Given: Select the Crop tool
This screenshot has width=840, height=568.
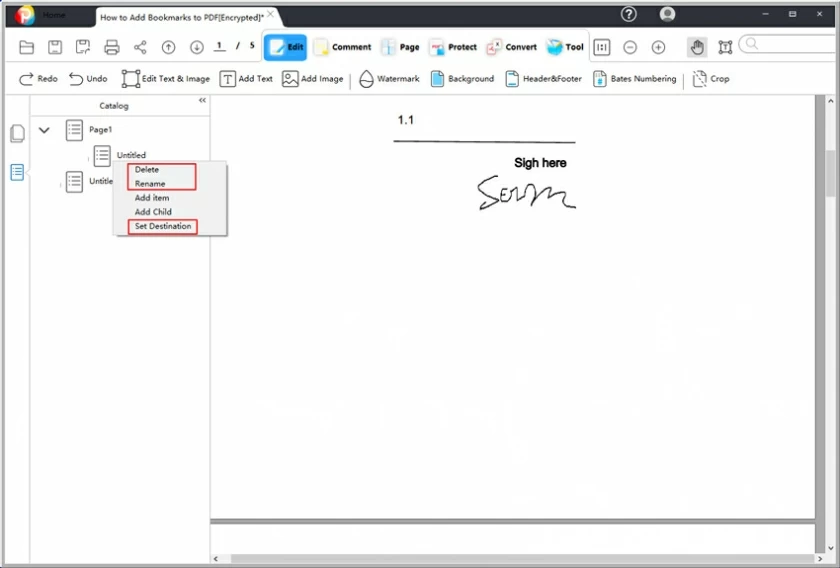Looking at the screenshot, I should [711, 79].
